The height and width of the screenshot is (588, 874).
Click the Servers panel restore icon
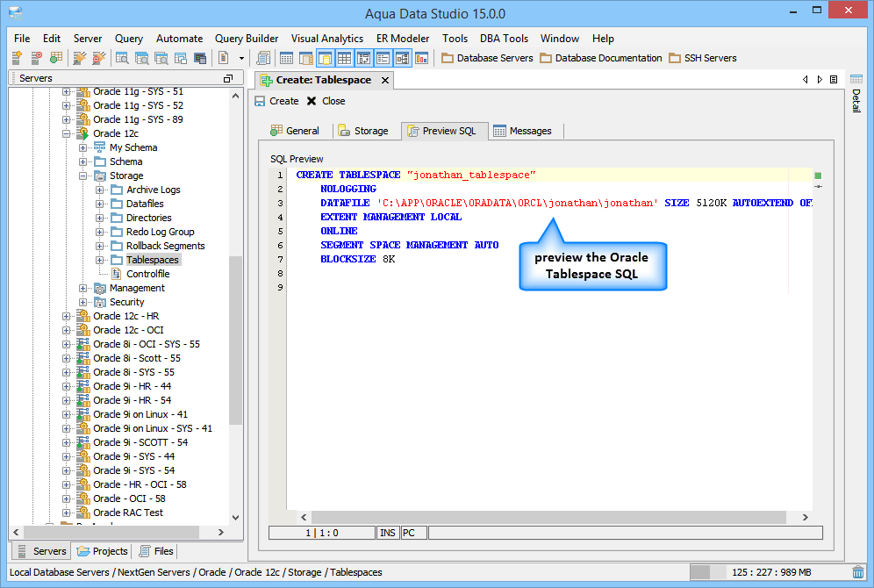pyautogui.click(x=228, y=78)
